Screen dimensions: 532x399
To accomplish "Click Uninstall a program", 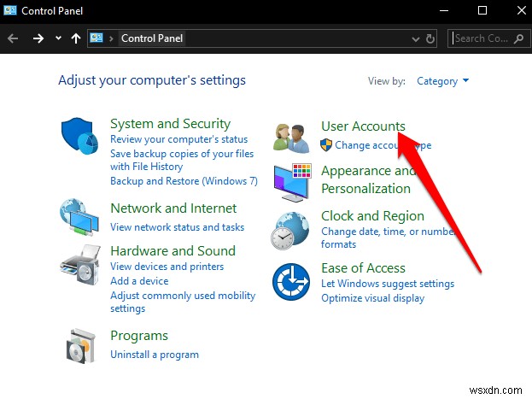I will (155, 355).
